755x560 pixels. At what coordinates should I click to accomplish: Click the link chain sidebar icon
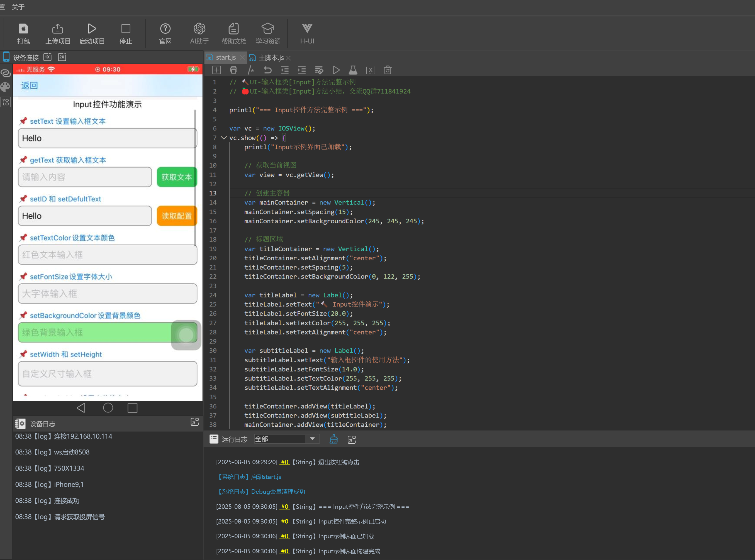[6, 73]
